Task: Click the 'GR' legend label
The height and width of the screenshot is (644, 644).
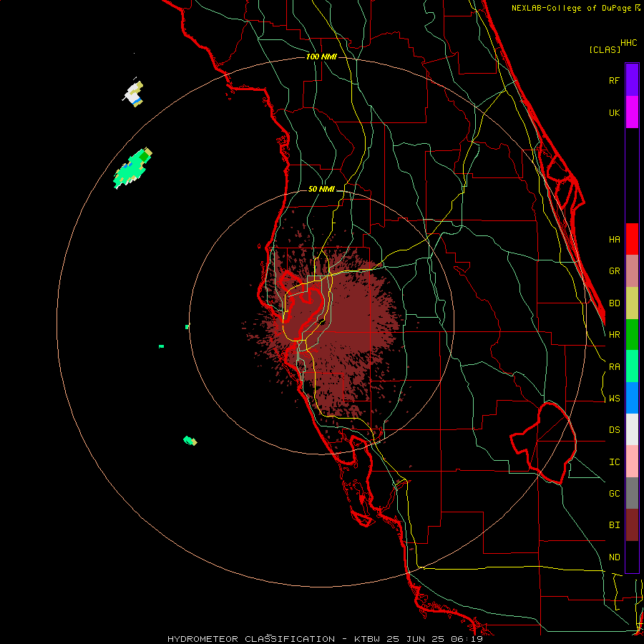Action: pyautogui.click(x=614, y=271)
